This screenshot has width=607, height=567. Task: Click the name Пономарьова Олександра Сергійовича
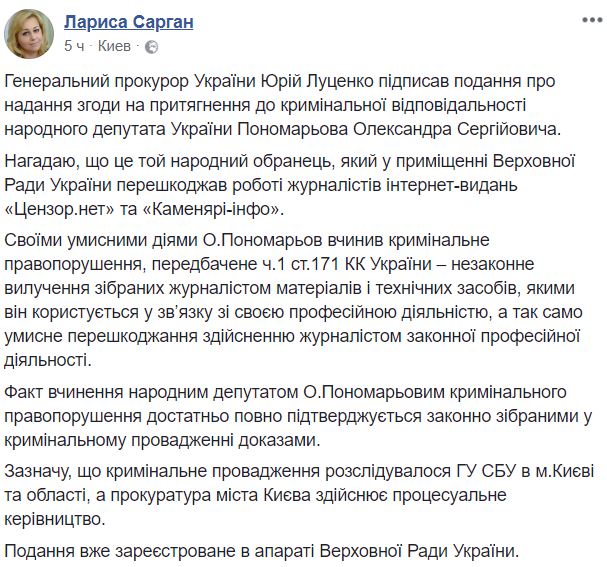coord(397,130)
